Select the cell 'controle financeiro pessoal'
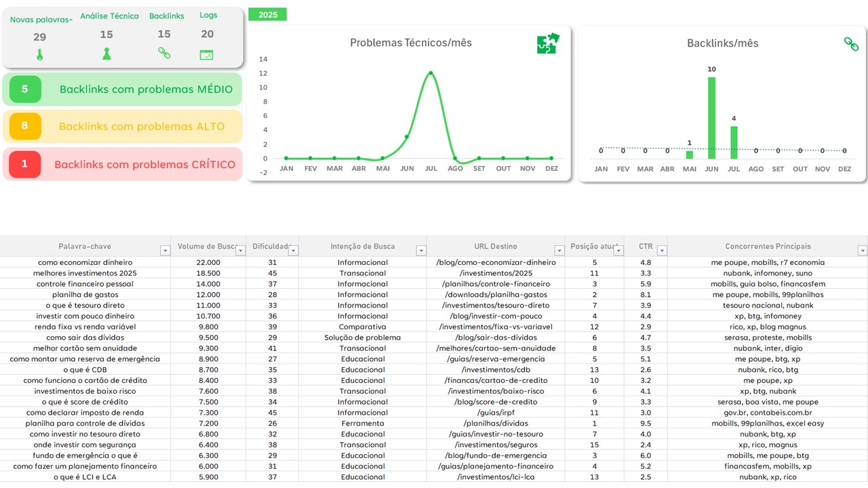Image resolution: width=868 pixels, height=488 pixels. coord(85,284)
